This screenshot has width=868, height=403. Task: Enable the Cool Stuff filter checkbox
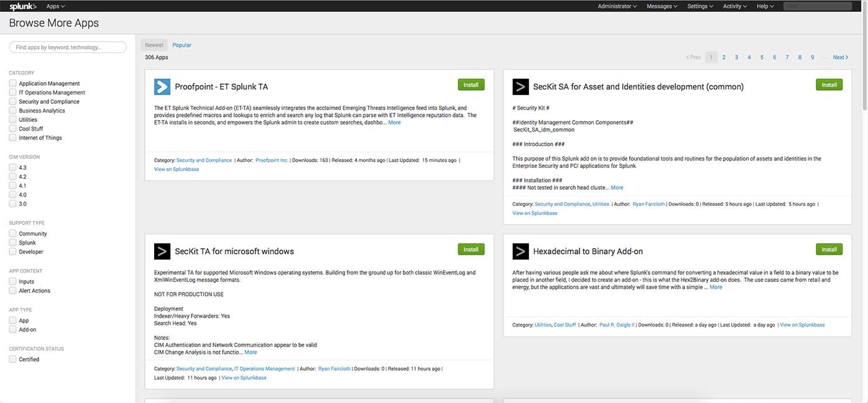tap(12, 129)
